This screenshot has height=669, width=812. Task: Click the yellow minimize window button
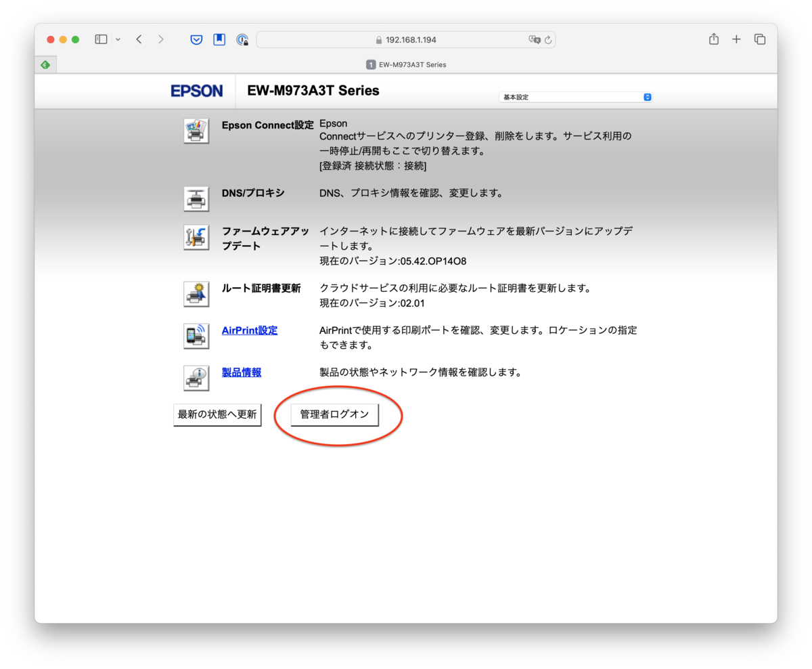[x=63, y=39]
